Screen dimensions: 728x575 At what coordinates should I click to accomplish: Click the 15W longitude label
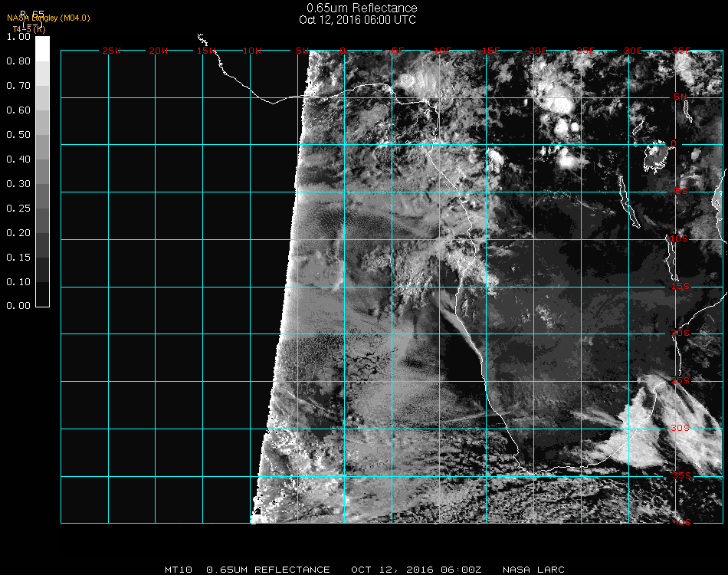(206, 51)
